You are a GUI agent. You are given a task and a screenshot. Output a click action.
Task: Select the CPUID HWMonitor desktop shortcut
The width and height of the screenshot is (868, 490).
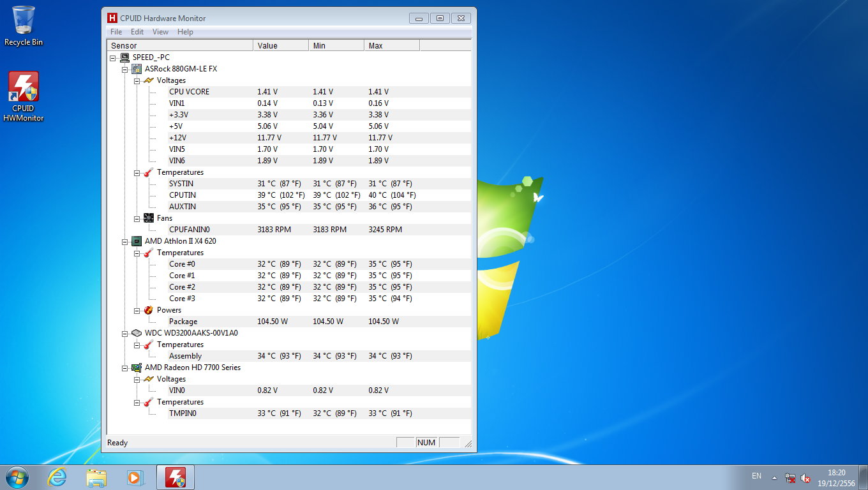24,97
